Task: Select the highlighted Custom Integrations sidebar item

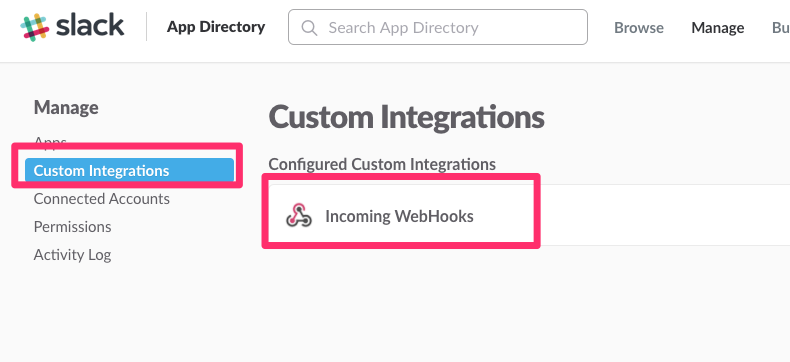Action: (x=129, y=171)
